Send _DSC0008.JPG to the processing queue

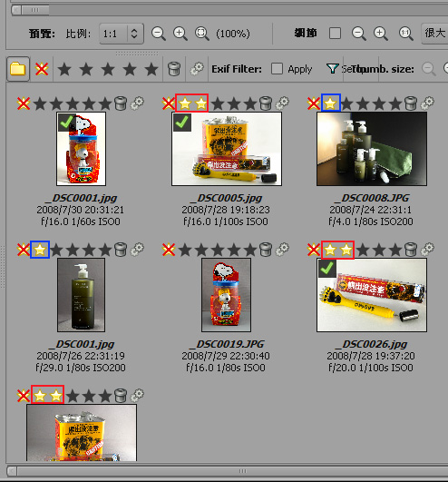[x=427, y=103]
